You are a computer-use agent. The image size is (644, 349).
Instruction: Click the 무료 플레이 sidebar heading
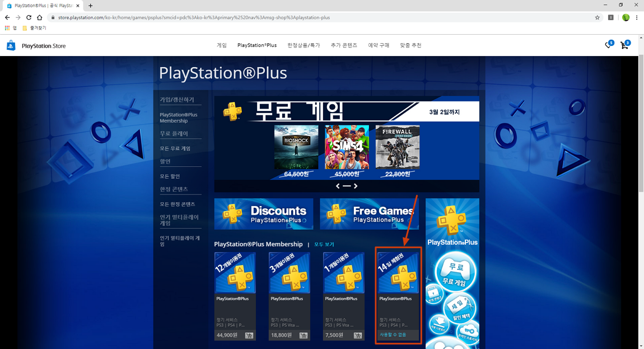174,133
